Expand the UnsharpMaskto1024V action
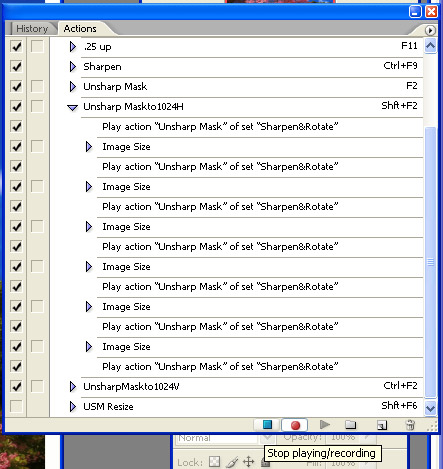The width and height of the screenshot is (443, 469). pyautogui.click(x=72, y=387)
